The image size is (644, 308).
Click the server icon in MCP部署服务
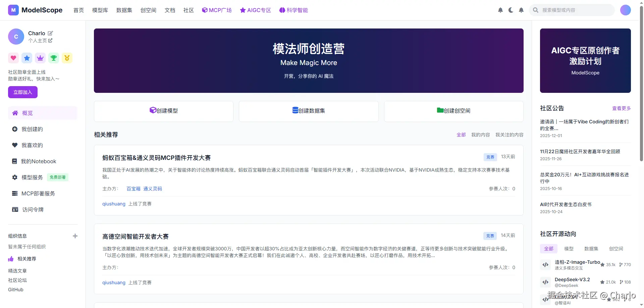(x=15, y=193)
